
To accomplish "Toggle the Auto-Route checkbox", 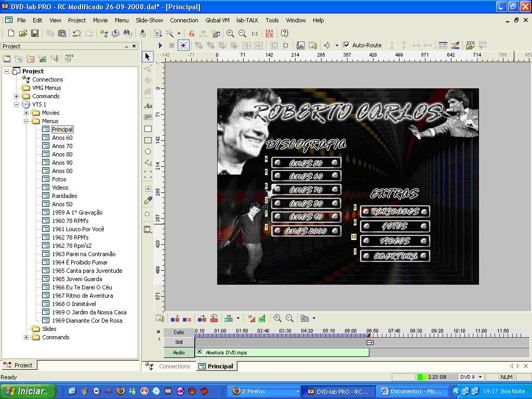I will pyautogui.click(x=347, y=45).
